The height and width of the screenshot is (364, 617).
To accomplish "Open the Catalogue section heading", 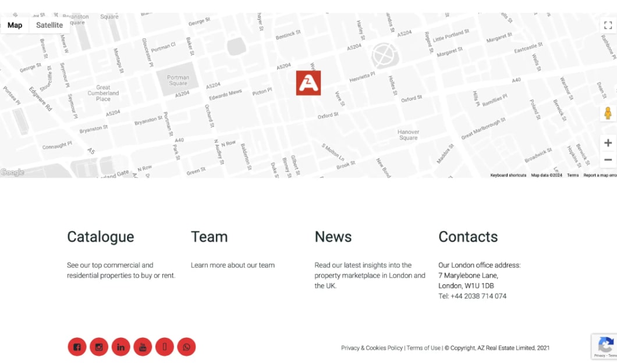I will click(100, 237).
